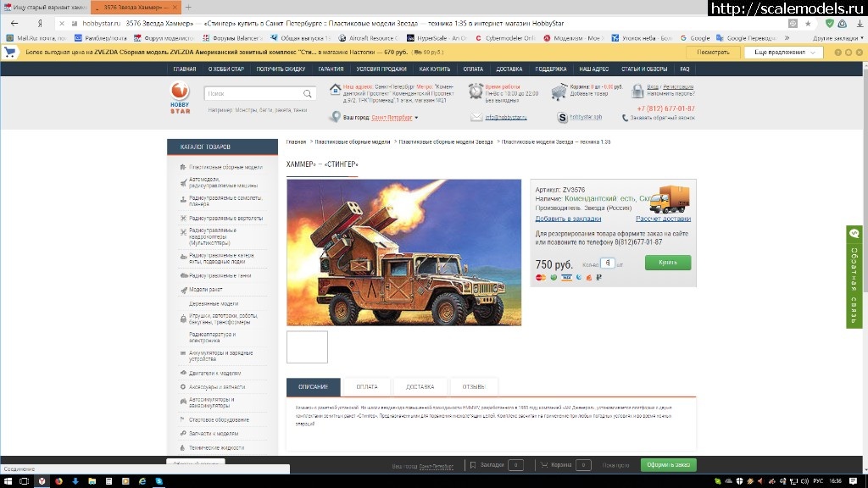The image size is (868, 488).
Task: Expand Еще предложения dropdown
Action: pos(784,52)
